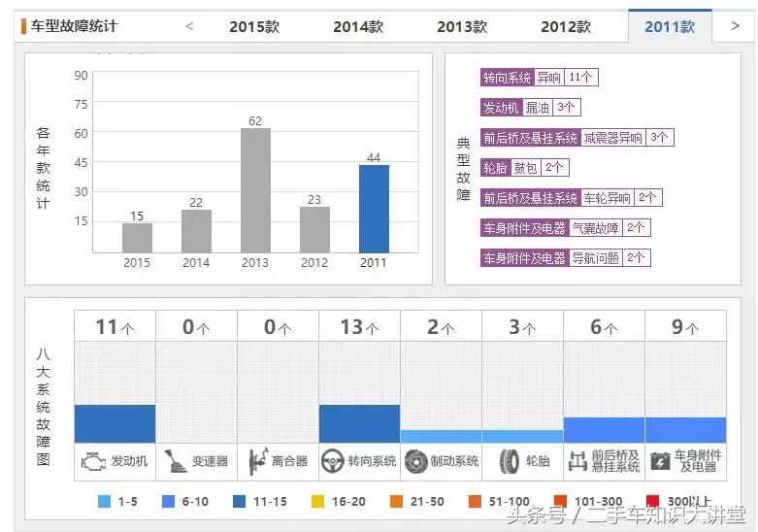Click the 前后桥及悬挂系统 fault bar
Viewport: 758px width, 532px height.
click(x=605, y=430)
